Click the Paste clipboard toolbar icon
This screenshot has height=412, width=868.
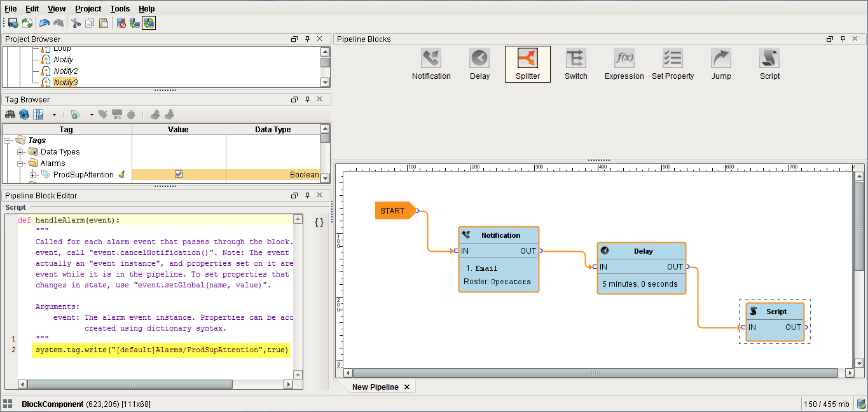(104, 23)
